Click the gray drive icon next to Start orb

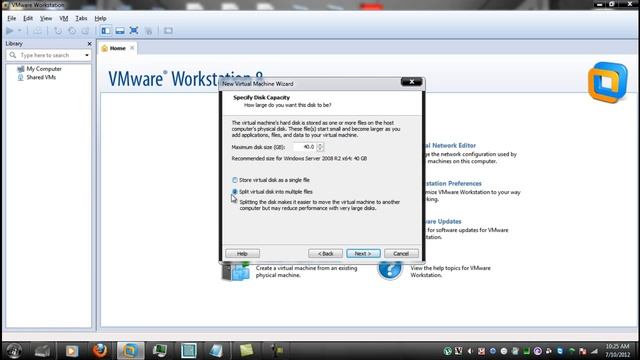42,350
